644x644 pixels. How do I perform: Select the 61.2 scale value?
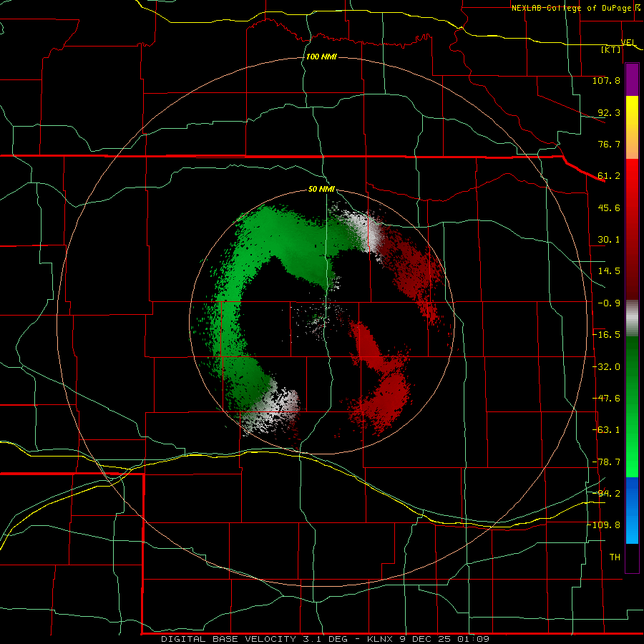pos(609,176)
